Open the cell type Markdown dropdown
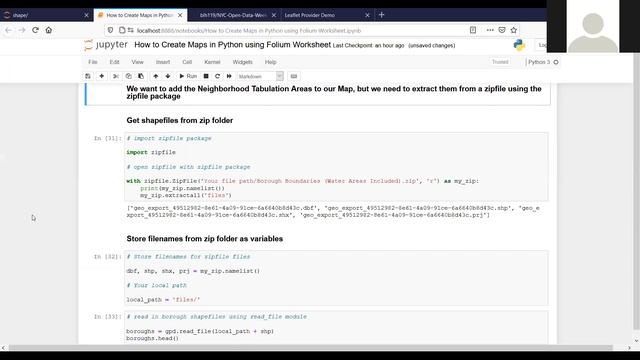640x360 pixels. (260, 76)
